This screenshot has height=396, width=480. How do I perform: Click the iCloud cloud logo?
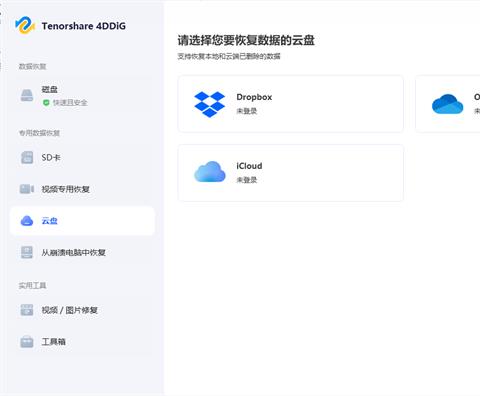coord(210,172)
